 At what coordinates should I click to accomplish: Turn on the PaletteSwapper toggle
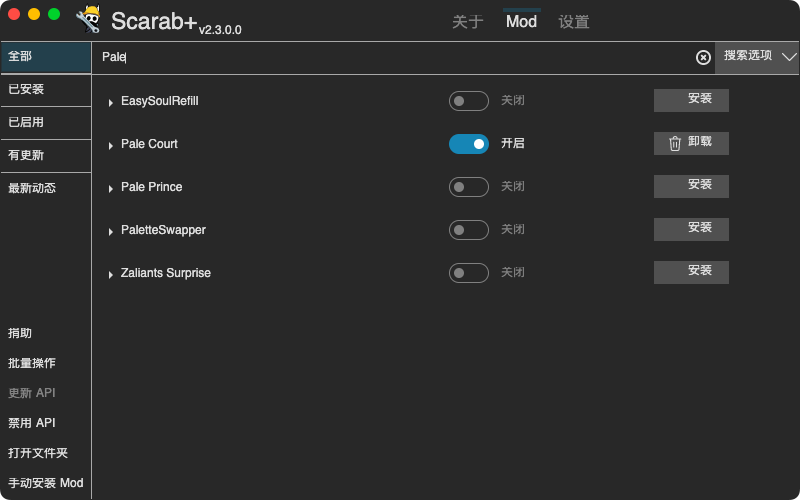[468, 230]
